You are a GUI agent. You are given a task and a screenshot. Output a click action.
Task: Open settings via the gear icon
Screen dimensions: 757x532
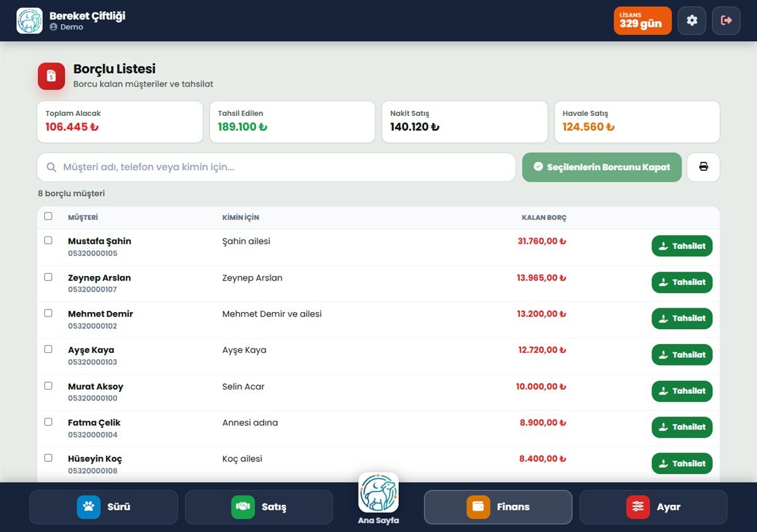pyautogui.click(x=692, y=21)
